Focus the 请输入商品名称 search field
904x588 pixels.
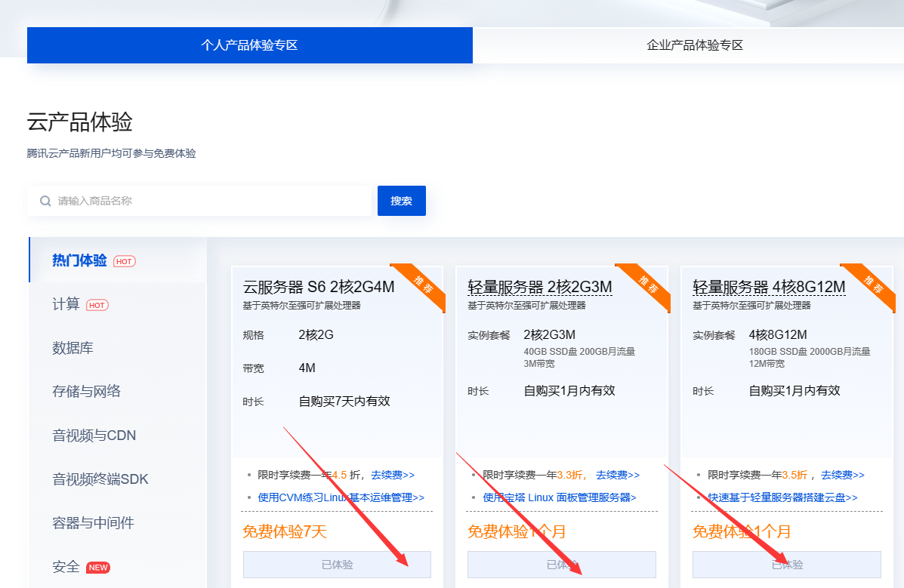click(211, 201)
